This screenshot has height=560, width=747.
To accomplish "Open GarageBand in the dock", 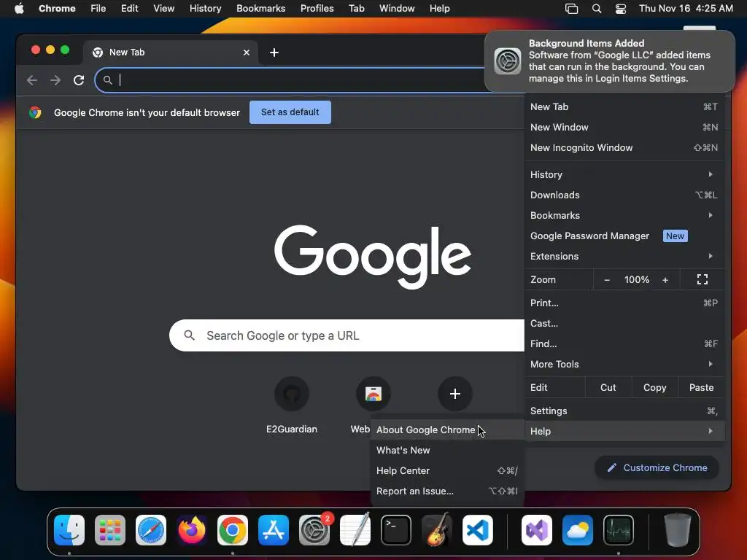I will [x=437, y=530].
